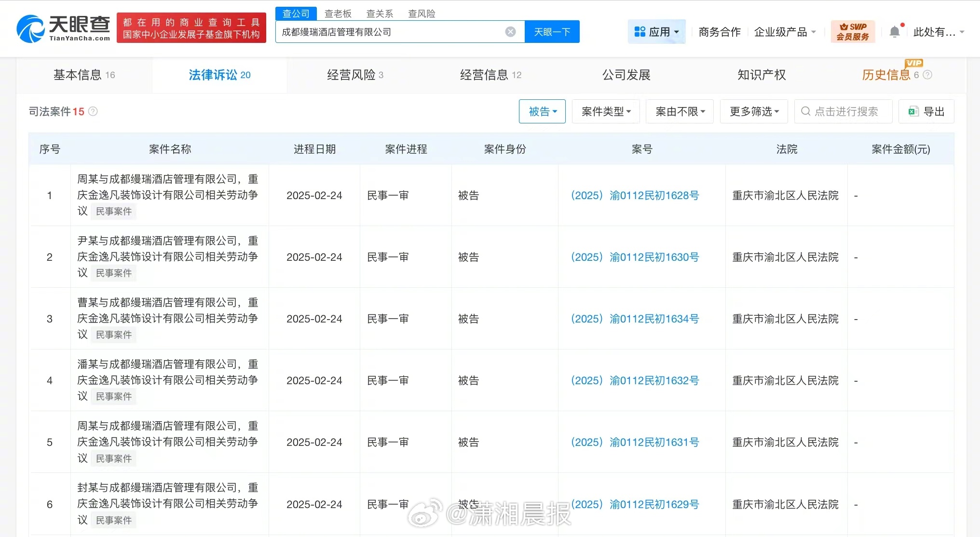Click the Excel icon next to 导出
The height and width of the screenshot is (537, 980).
912,111
